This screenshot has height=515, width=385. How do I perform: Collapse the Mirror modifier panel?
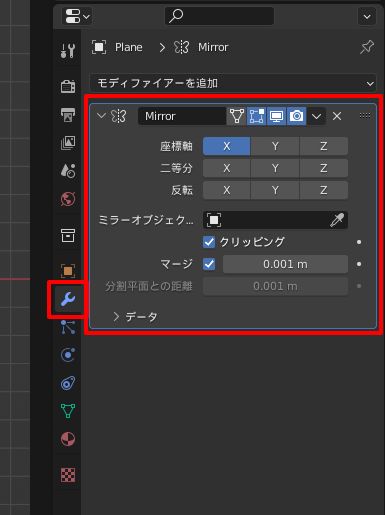point(101,116)
